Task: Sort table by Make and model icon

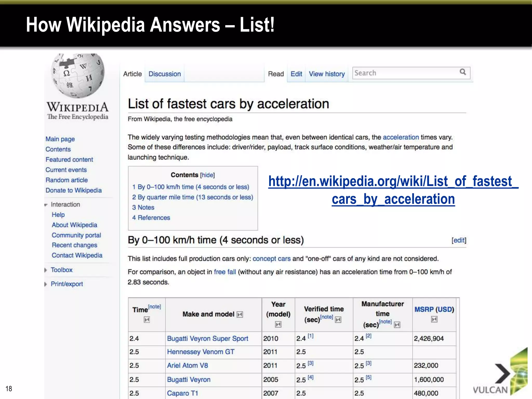Action: pyautogui.click(x=240, y=315)
